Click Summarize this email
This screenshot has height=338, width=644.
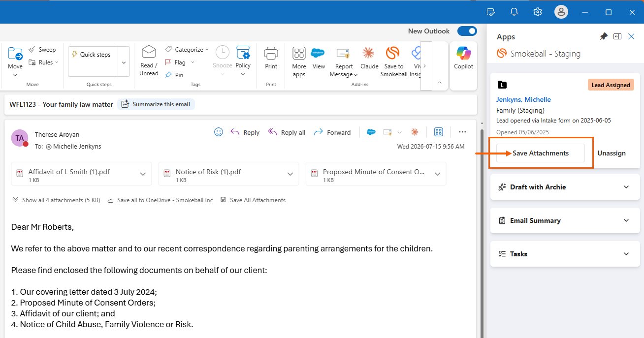(x=156, y=104)
